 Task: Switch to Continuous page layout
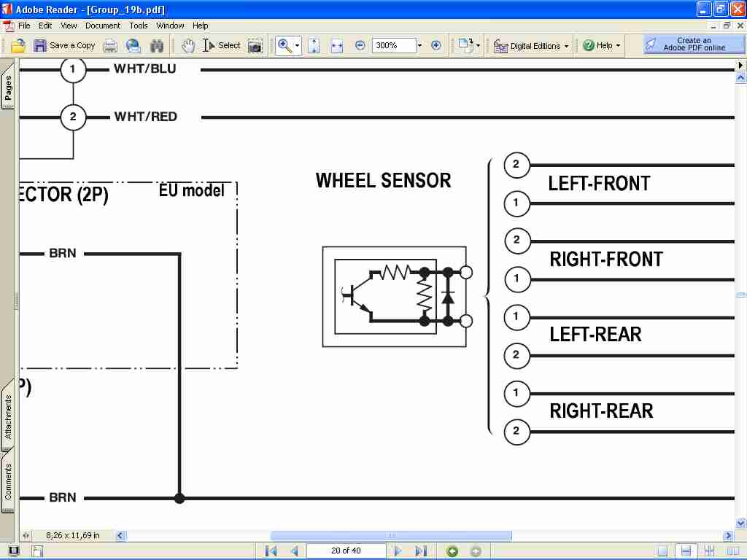686,551
